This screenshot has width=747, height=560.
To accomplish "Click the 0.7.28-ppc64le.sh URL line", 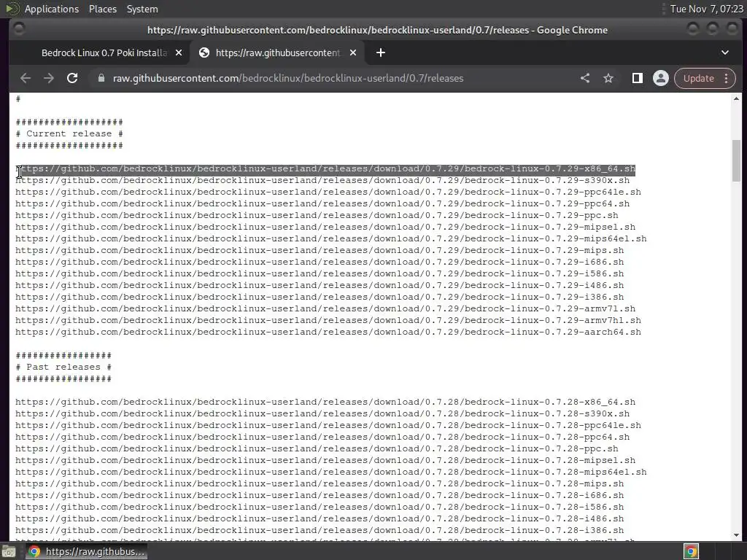I will click(x=328, y=425).
